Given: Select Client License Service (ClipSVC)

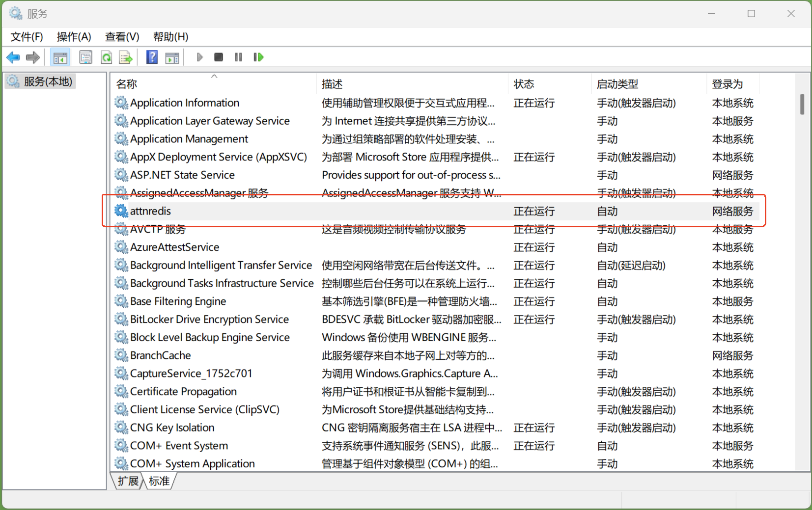Looking at the screenshot, I should [x=205, y=409].
